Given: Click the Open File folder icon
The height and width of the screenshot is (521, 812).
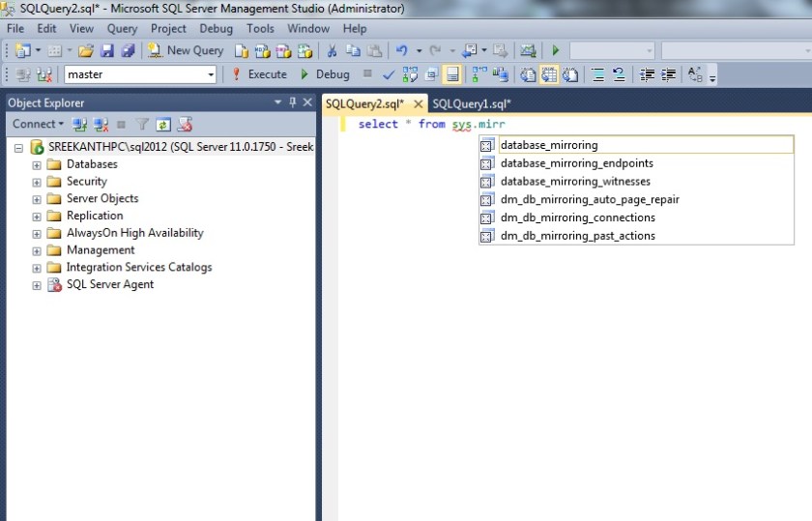Looking at the screenshot, I should click(86, 50).
